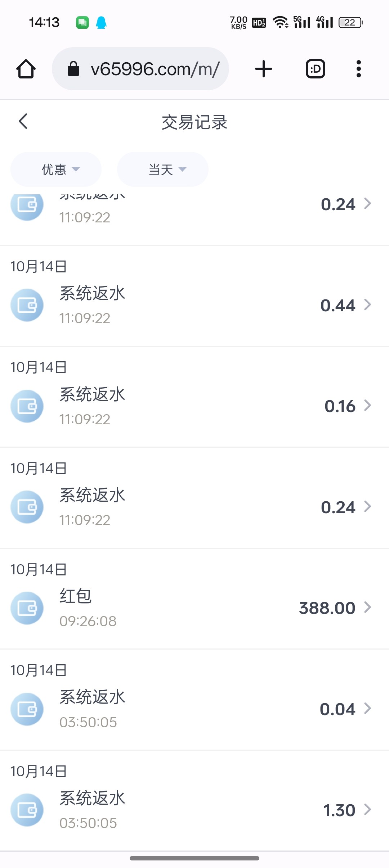
Task: Open details chevron for 388.00 红包
Action: coord(367,607)
